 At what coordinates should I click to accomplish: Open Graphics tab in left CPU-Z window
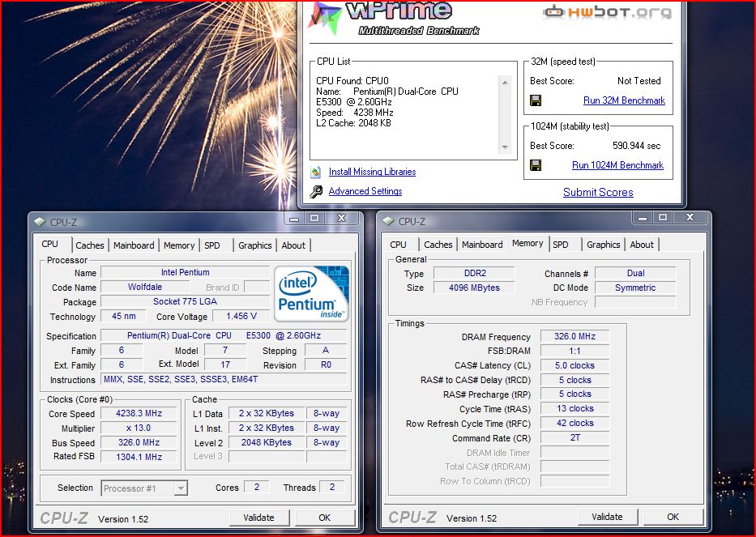255,245
